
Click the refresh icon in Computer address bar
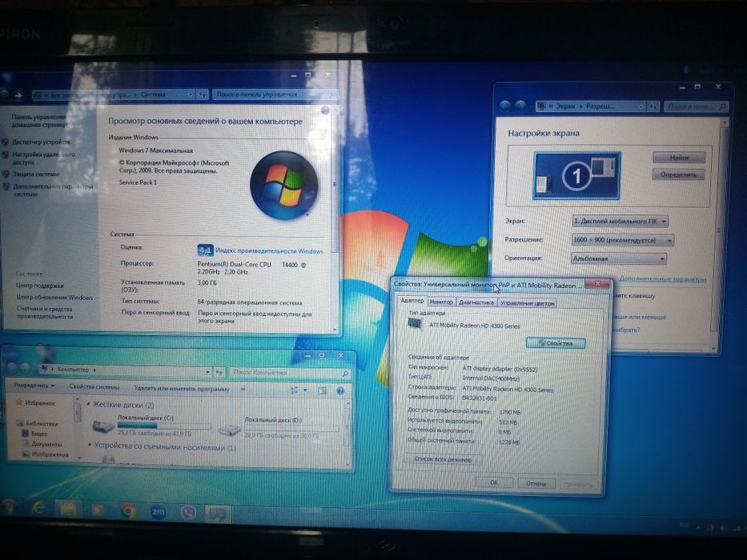point(219,372)
